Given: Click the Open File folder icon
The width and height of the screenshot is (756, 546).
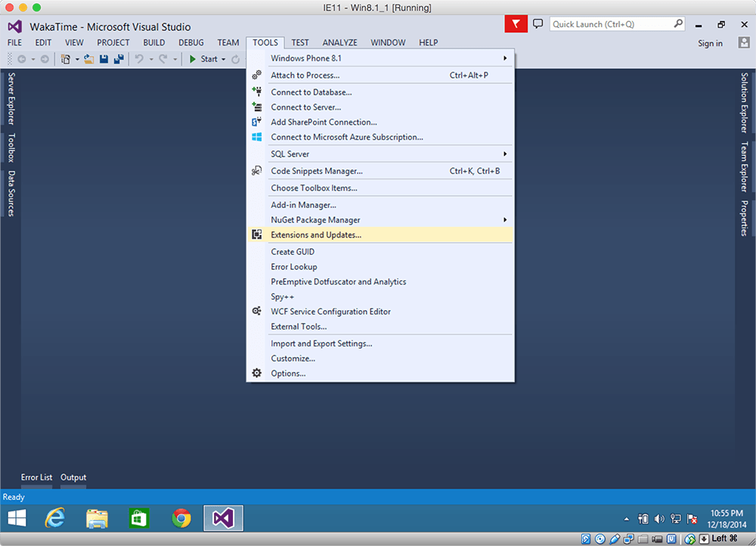Looking at the screenshot, I should (x=88, y=59).
